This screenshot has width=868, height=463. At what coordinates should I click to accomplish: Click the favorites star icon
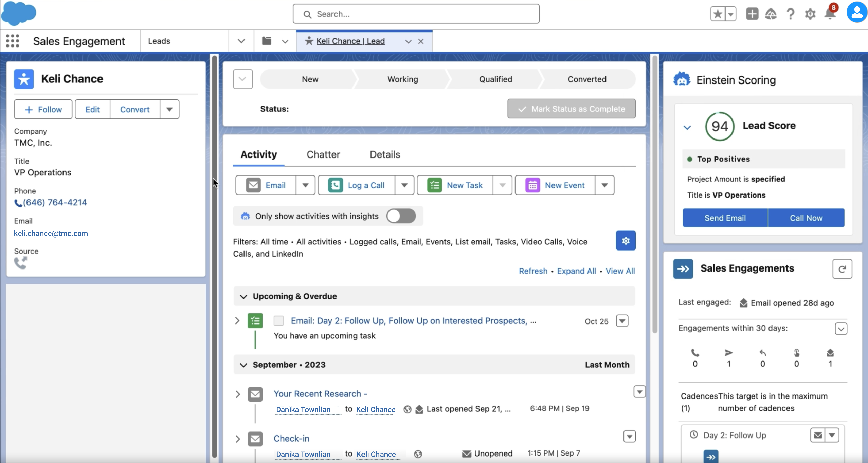pyautogui.click(x=718, y=14)
